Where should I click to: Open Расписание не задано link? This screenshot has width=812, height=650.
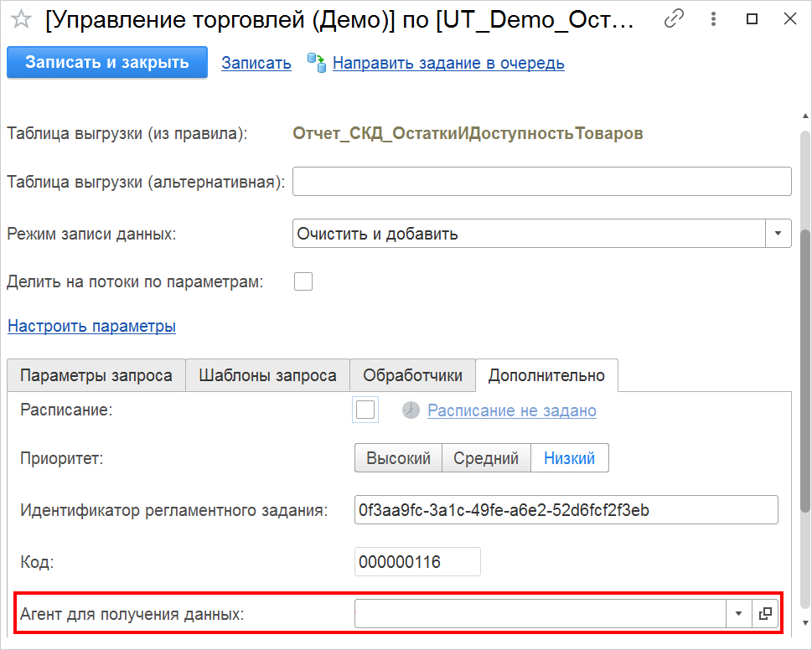512,410
